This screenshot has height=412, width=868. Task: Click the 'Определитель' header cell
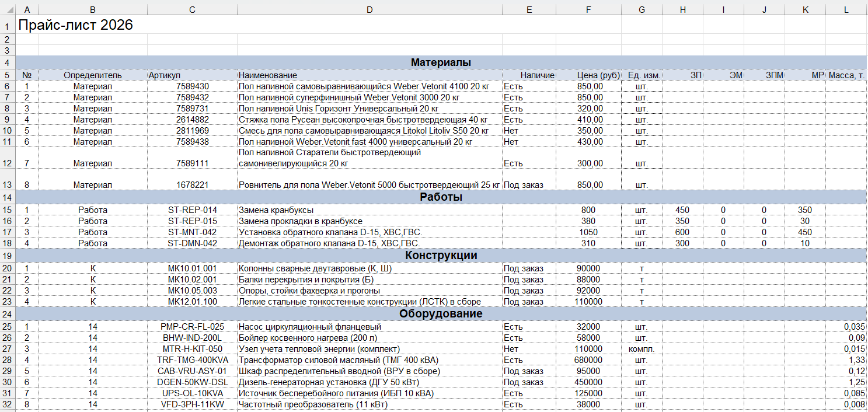[93, 75]
